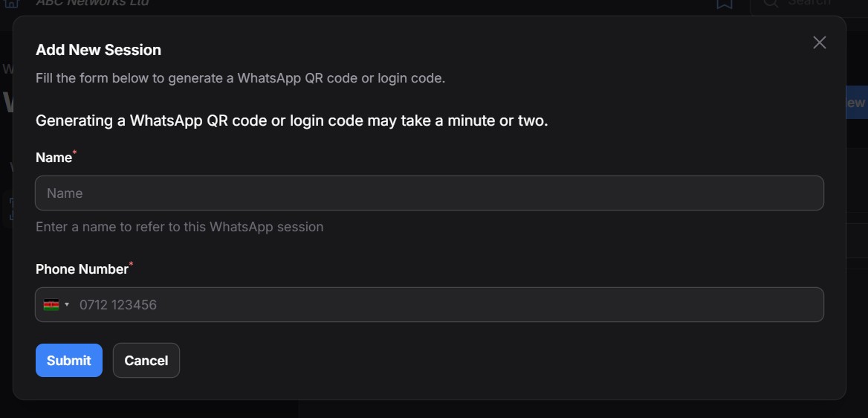Click the Add New Session dialog title
This screenshot has width=868, height=418.
coord(99,50)
